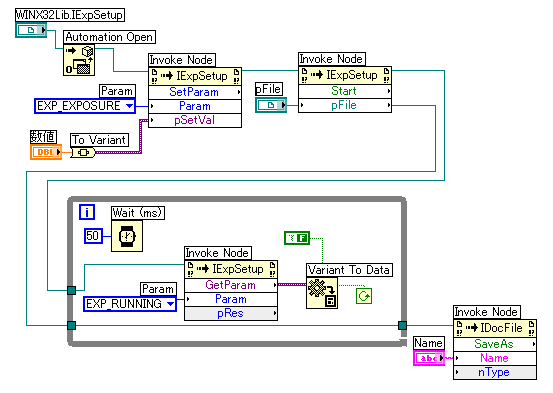The height and width of the screenshot is (393, 553).
Task: Select the SaveAs method row
Action: point(495,344)
